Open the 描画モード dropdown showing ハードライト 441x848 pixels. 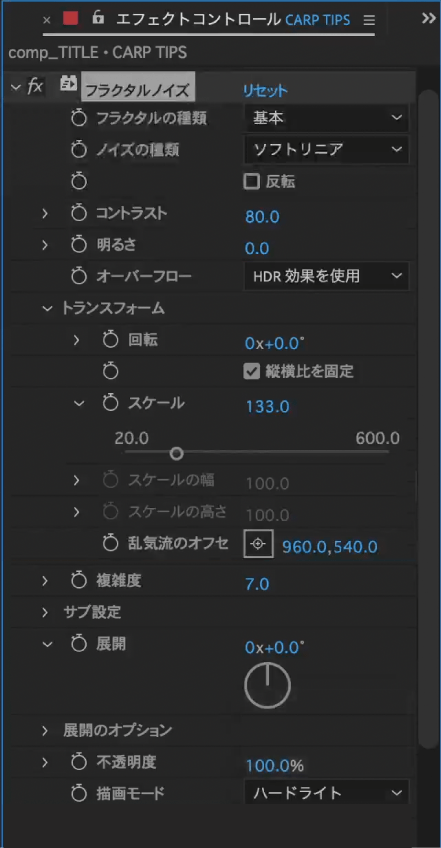tap(326, 793)
